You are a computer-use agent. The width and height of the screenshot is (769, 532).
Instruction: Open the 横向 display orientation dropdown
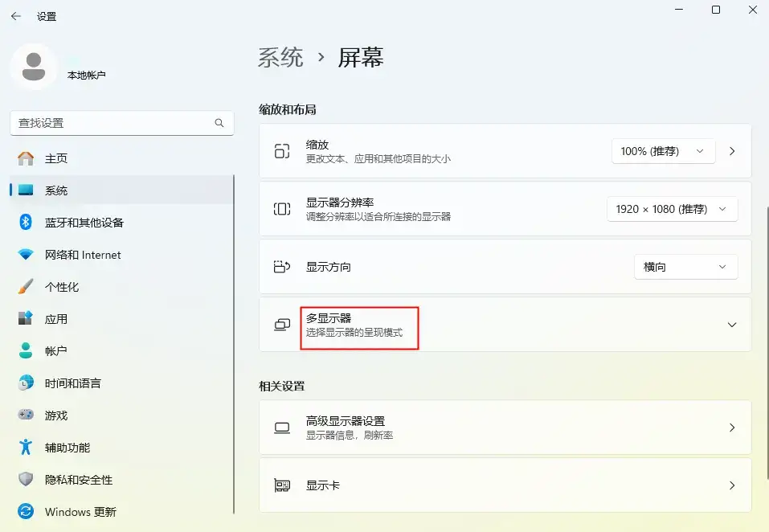(x=685, y=267)
